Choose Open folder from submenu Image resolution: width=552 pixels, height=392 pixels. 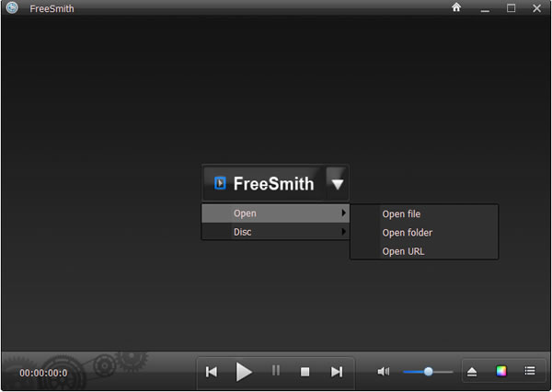pos(424,233)
